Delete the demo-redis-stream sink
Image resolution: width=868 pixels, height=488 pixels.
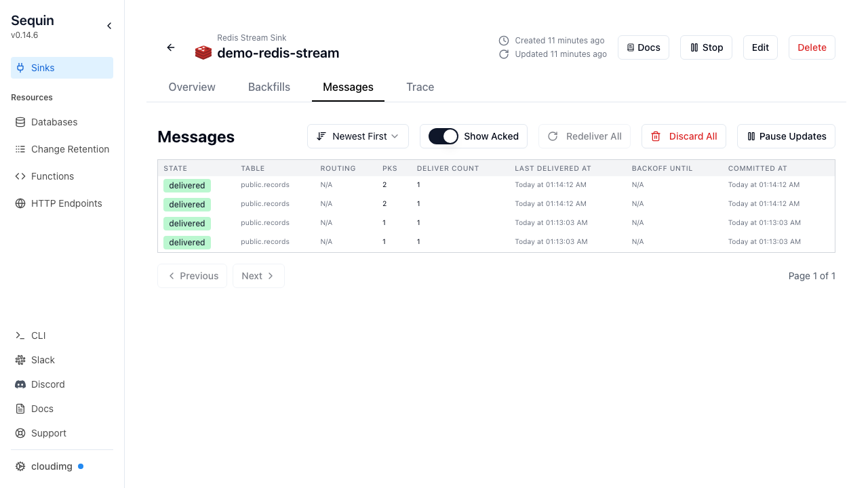(x=812, y=47)
